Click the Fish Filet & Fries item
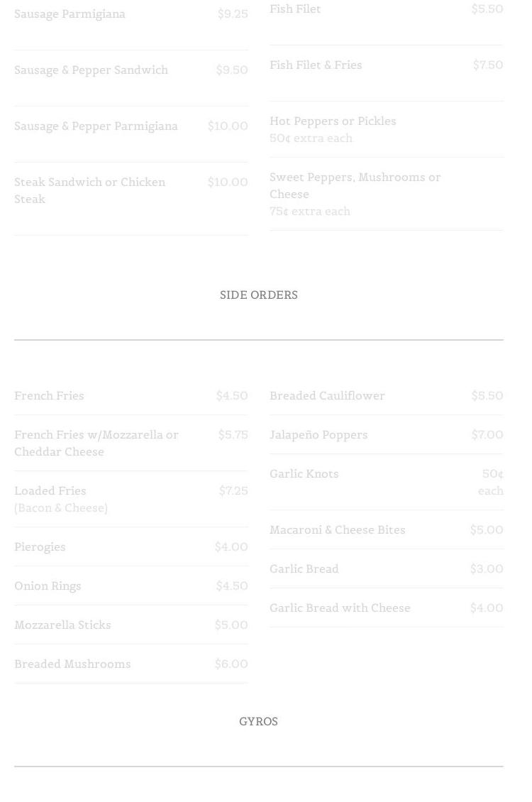532x802 pixels. click(x=316, y=65)
